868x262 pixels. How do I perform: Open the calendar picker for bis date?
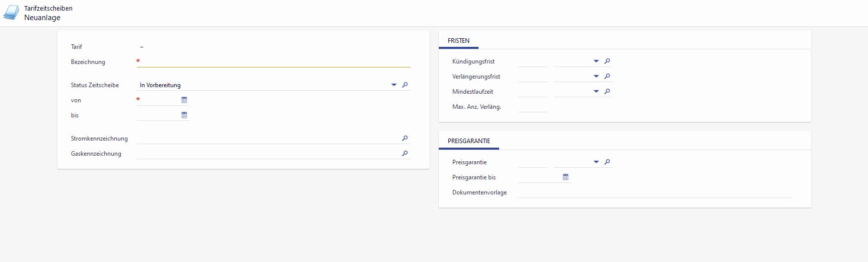[184, 115]
